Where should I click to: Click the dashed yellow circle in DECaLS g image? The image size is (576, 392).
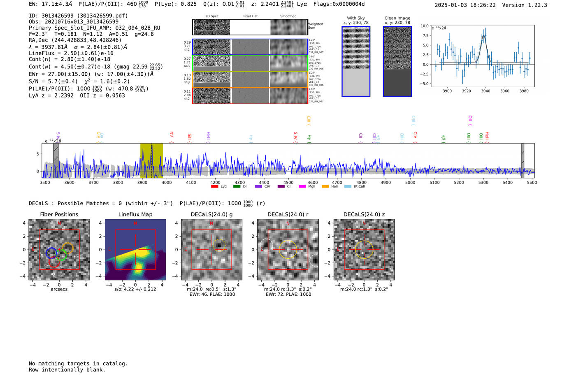[x=219, y=246]
